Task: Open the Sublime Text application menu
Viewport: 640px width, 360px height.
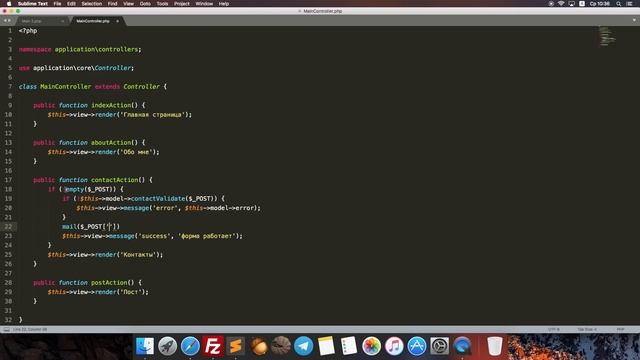Action: (33, 4)
